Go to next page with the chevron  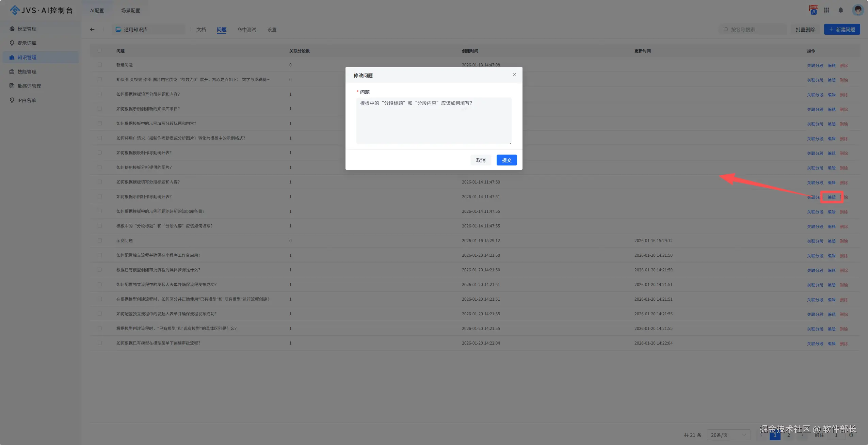coord(802,435)
